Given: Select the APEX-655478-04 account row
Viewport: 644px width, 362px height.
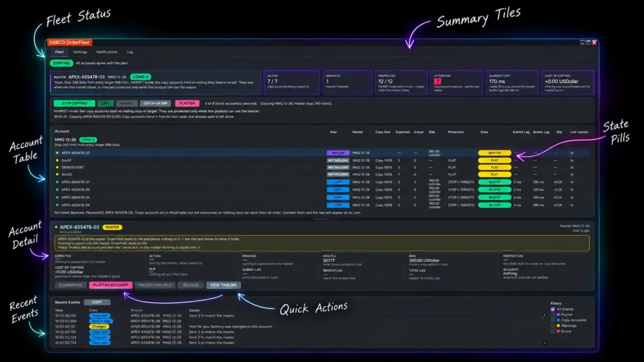Looking at the screenshot, I should click(322, 205).
